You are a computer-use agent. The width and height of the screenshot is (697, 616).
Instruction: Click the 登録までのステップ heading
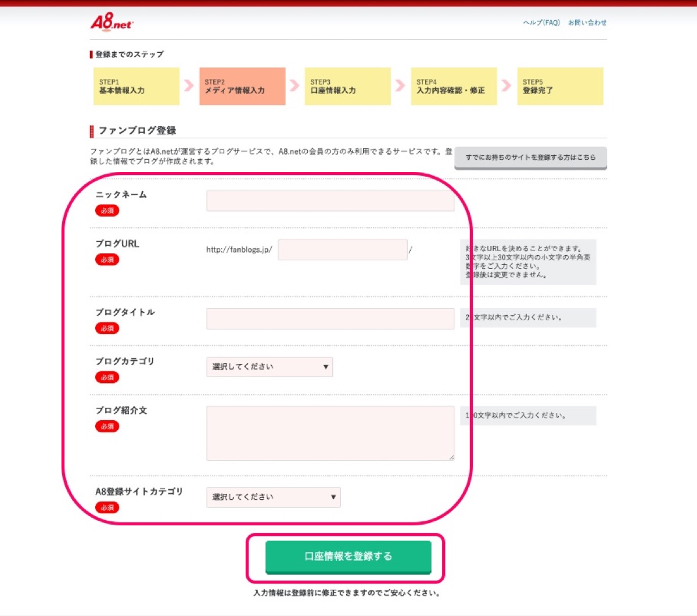point(130,54)
